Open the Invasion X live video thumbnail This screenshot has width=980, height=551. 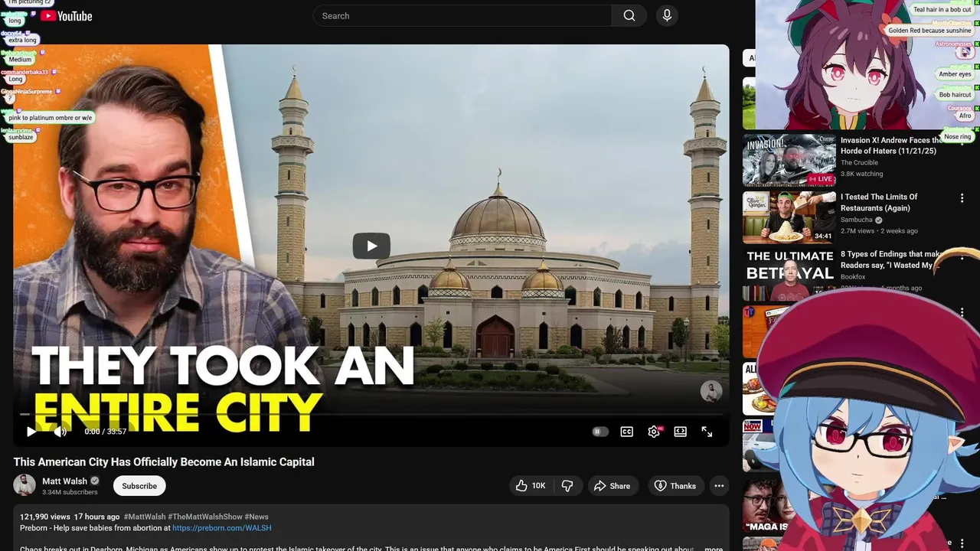pos(789,160)
